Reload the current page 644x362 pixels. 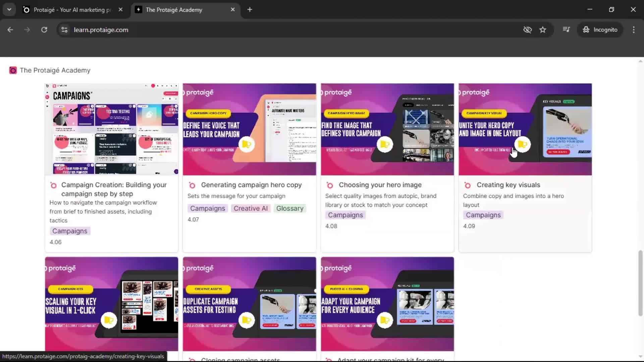[x=44, y=29]
